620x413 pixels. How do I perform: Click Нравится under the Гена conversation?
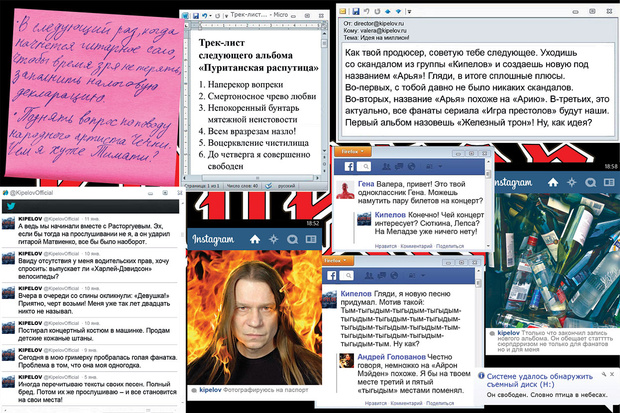(x=386, y=246)
